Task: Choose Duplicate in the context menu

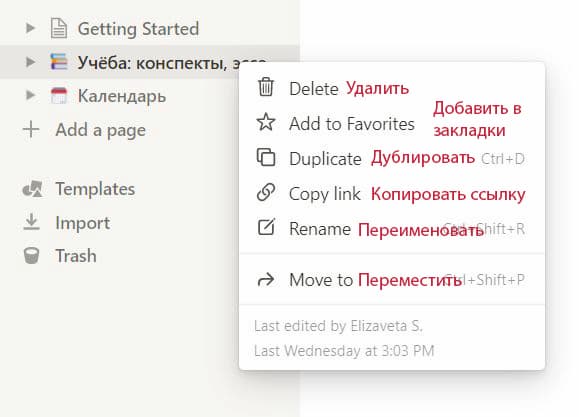Action: [x=392, y=158]
